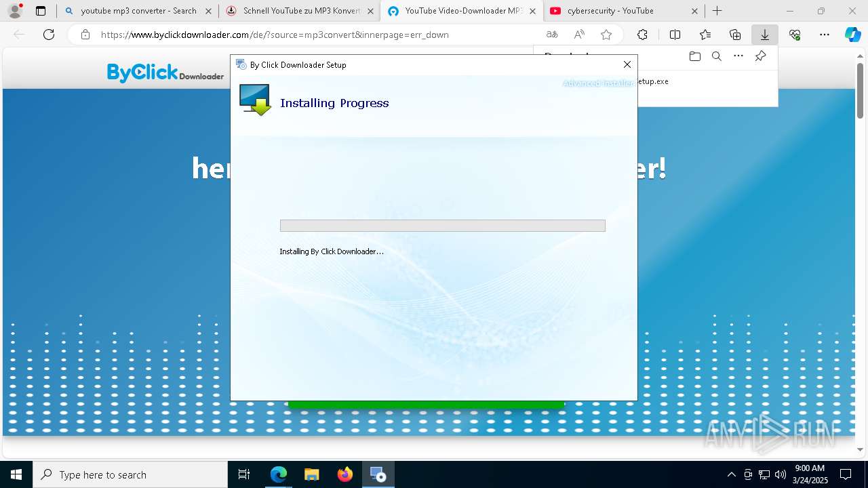Open the network tray icon
Image resolution: width=868 pixels, height=488 pixels.
pos(764,474)
